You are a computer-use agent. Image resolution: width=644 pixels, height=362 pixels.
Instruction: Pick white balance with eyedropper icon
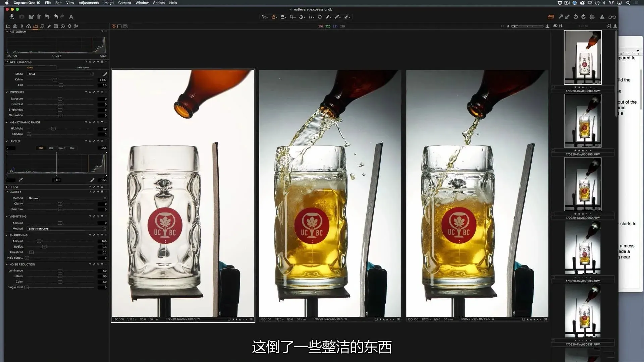tap(105, 74)
